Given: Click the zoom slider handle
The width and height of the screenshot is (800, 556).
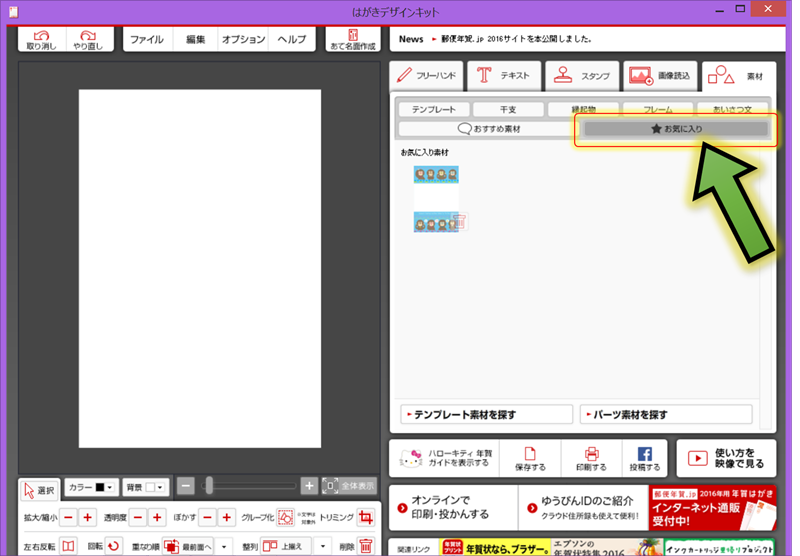Looking at the screenshot, I should pos(209,486).
